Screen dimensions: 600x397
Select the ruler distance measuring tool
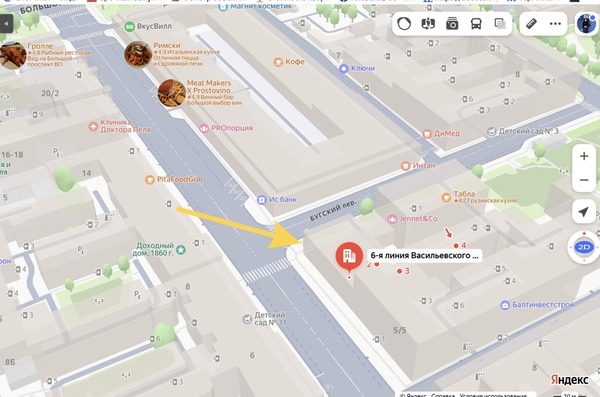click(531, 24)
